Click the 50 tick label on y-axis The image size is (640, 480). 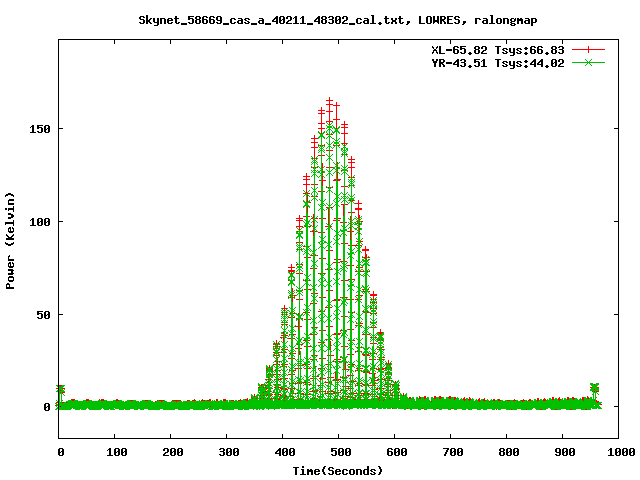(44, 315)
